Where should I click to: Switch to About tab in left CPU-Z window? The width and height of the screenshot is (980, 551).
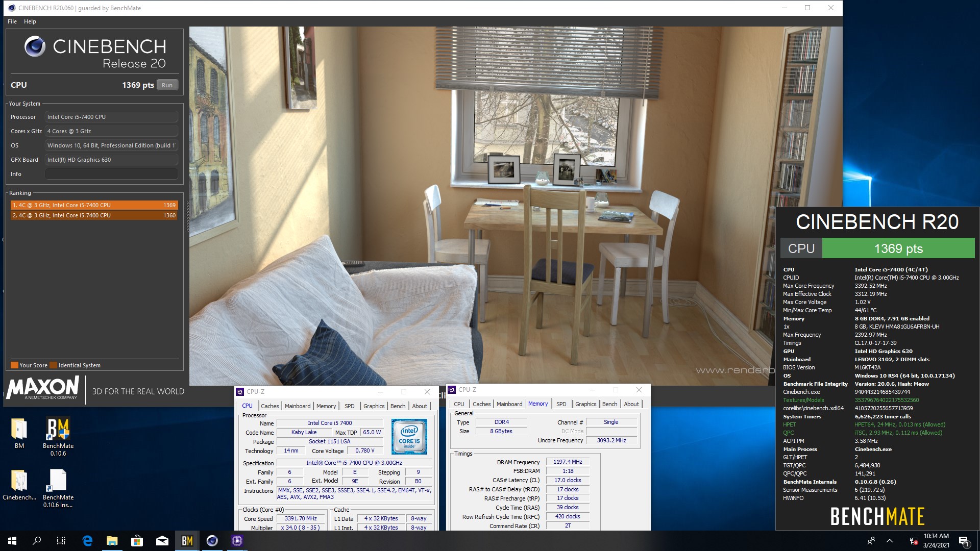click(x=420, y=406)
